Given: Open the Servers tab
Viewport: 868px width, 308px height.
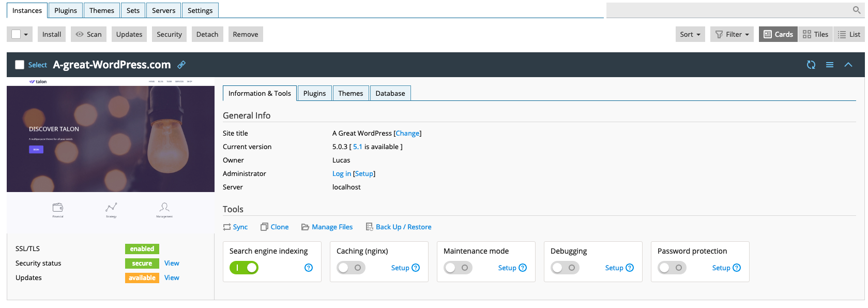Looking at the screenshot, I should (163, 10).
